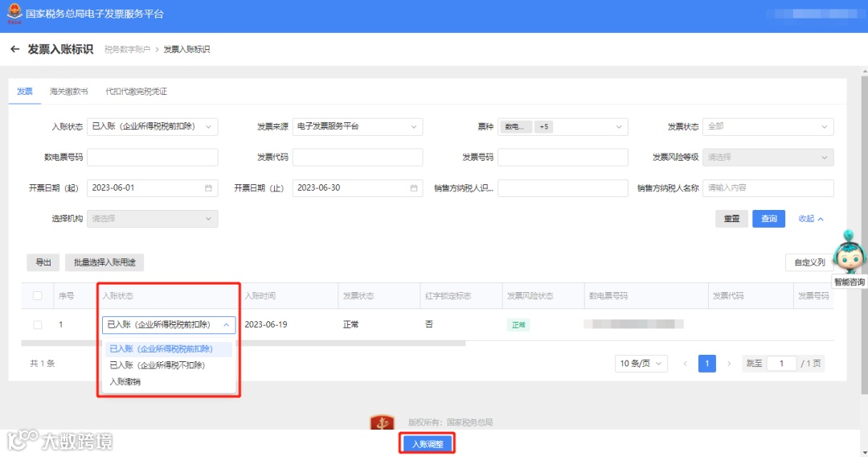Click the 跳至 page number input
The height and width of the screenshot is (457, 868).
pyautogui.click(x=781, y=364)
